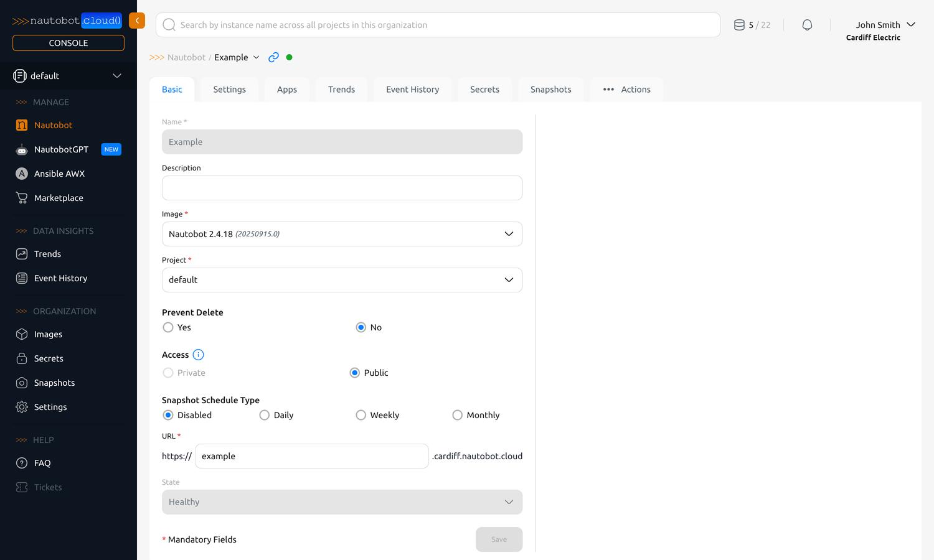Screen dimensions: 934x560
Task: View Trends under Data Insights
Action: (x=46, y=254)
